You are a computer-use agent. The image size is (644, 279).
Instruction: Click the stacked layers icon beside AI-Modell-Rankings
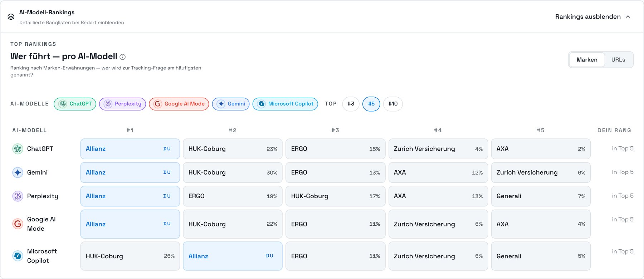coord(11,17)
